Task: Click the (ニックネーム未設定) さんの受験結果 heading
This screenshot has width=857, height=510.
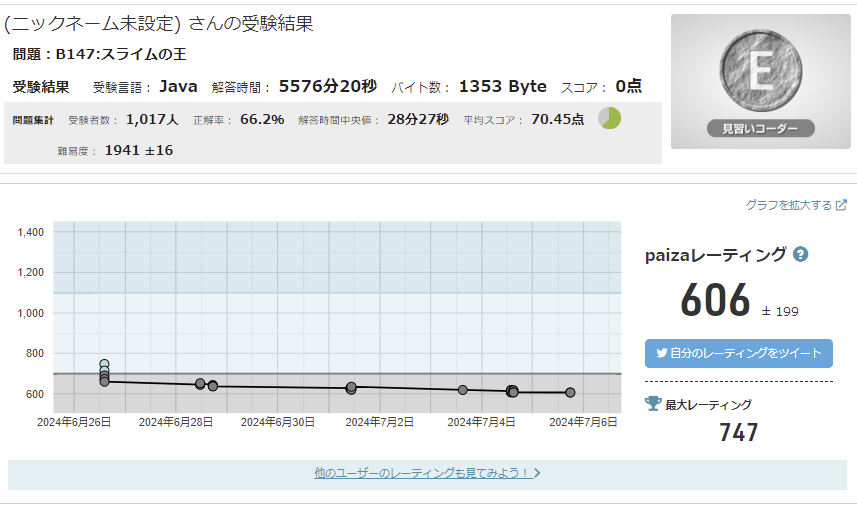Action: click(x=159, y=24)
